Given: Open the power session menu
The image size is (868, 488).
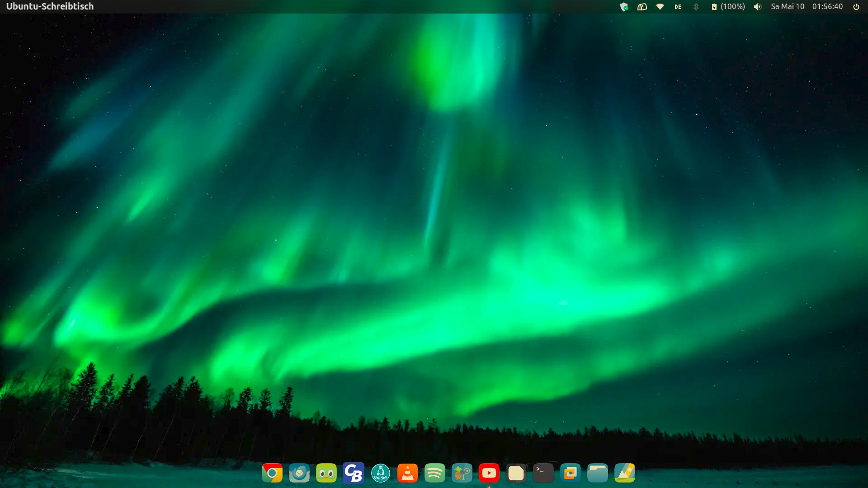Looking at the screenshot, I should [856, 7].
